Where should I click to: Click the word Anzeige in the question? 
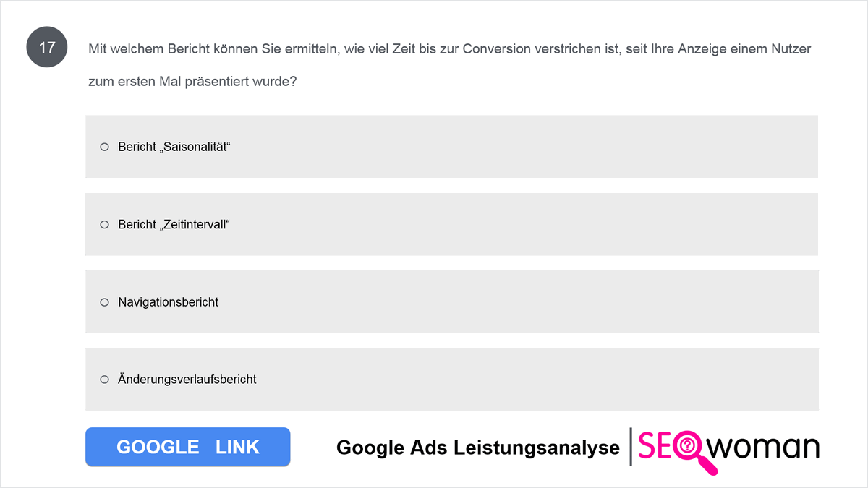696,49
